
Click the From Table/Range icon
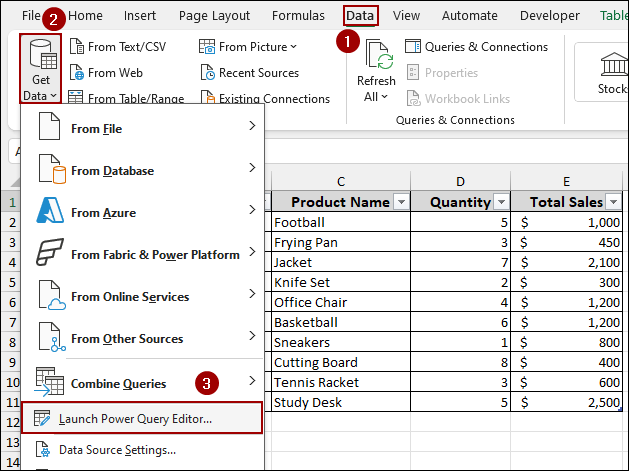click(x=75, y=97)
